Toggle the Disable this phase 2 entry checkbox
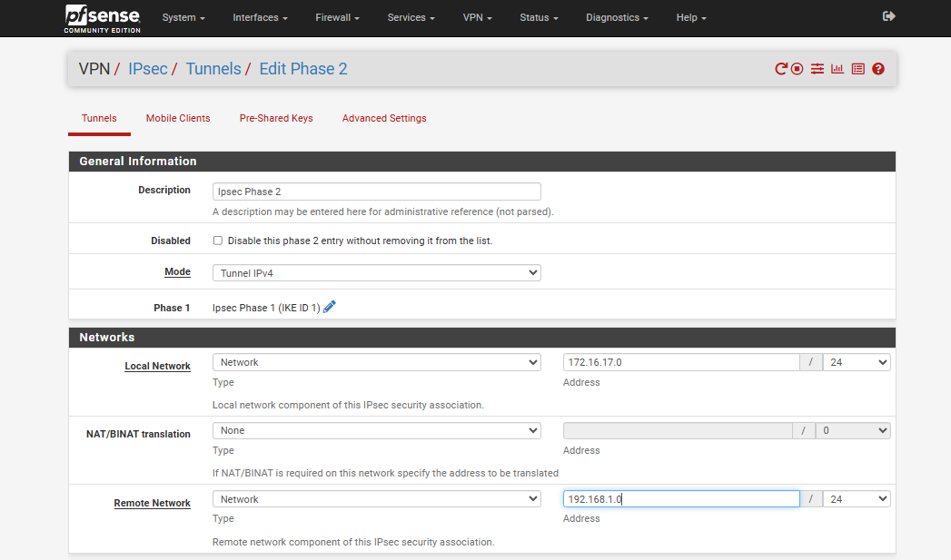 tap(218, 241)
